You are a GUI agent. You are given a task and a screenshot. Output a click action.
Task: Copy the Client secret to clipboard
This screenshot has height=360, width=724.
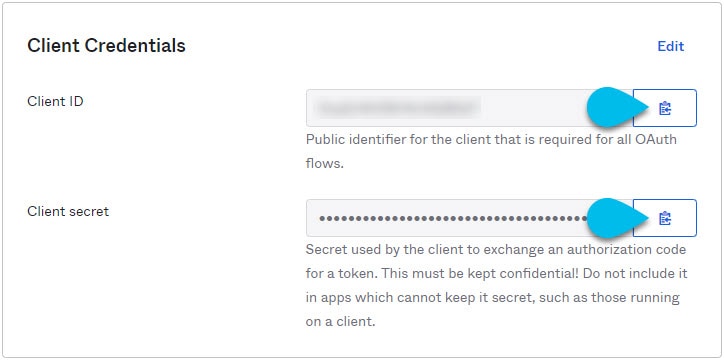(x=664, y=218)
